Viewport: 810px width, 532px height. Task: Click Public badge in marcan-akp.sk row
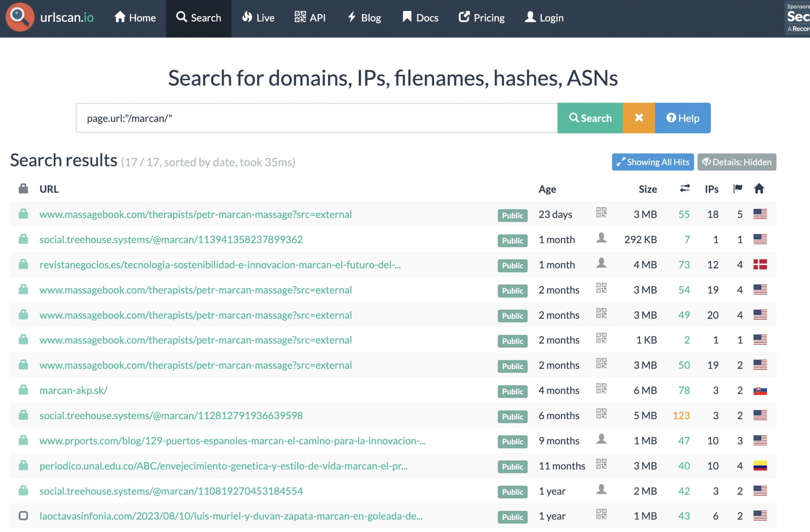(x=513, y=392)
